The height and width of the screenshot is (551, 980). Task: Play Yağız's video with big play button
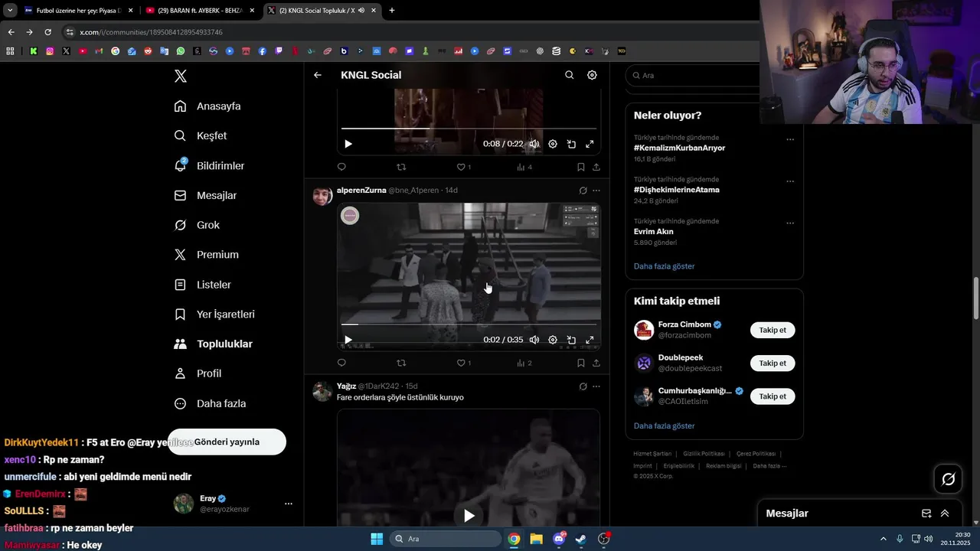pyautogui.click(x=469, y=516)
